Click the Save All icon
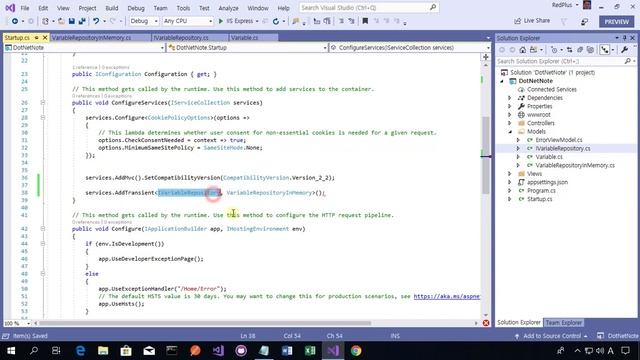 [x=82, y=21]
